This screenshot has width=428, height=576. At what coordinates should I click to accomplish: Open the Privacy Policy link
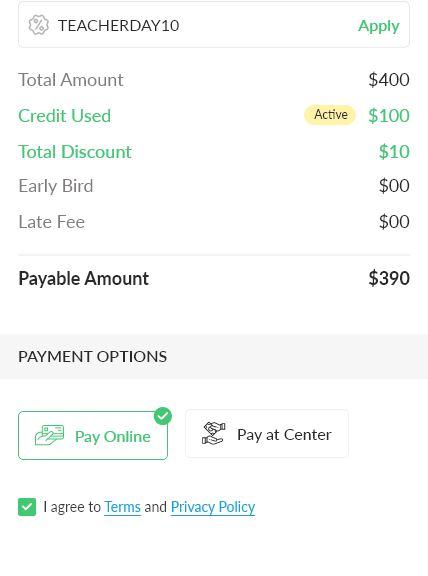pyautogui.click(x=213, y=507)
